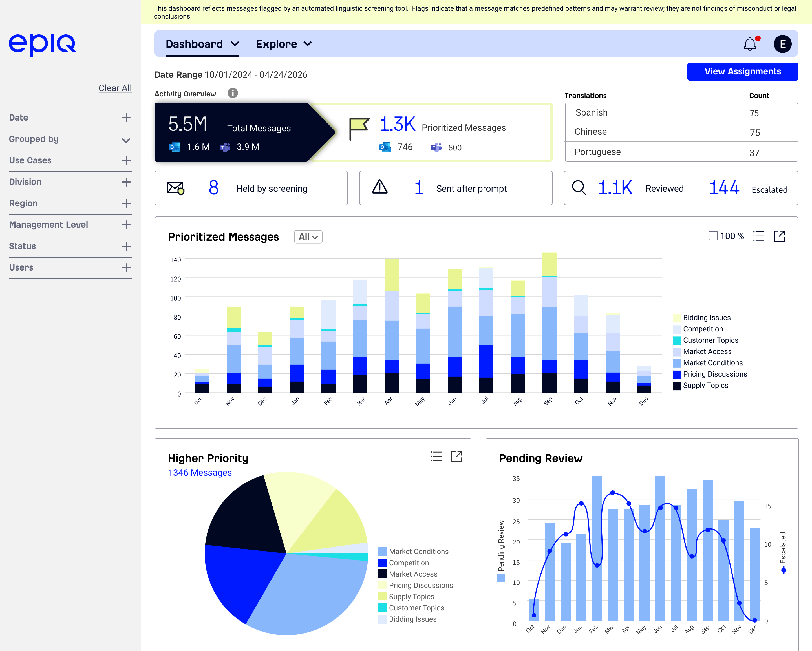
Task: Click the Supply Topics legend swatch in bar chart
Action: pyautogui.click(x=676, y=386)
